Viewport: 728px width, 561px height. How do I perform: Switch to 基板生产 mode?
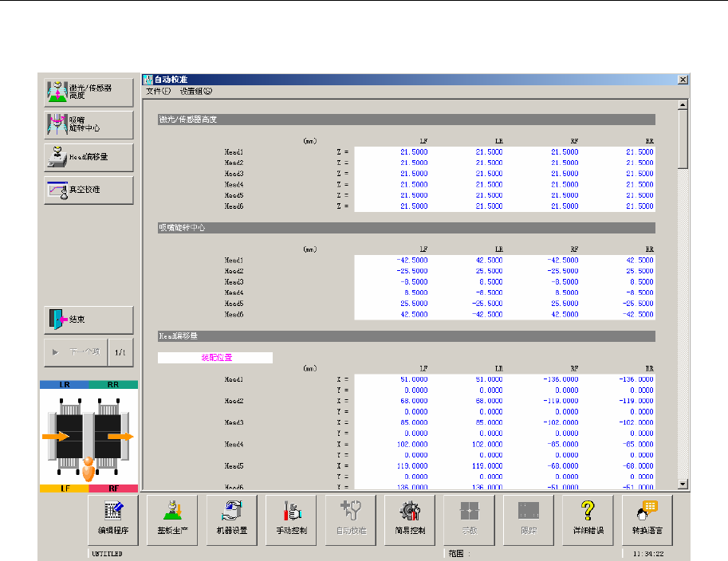[x=171, y=517]
